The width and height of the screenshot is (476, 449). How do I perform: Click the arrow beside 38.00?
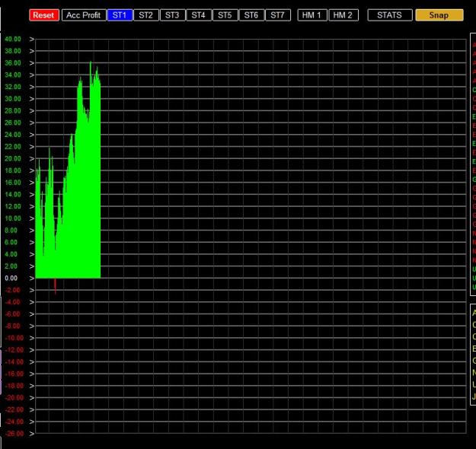[32, 51]
